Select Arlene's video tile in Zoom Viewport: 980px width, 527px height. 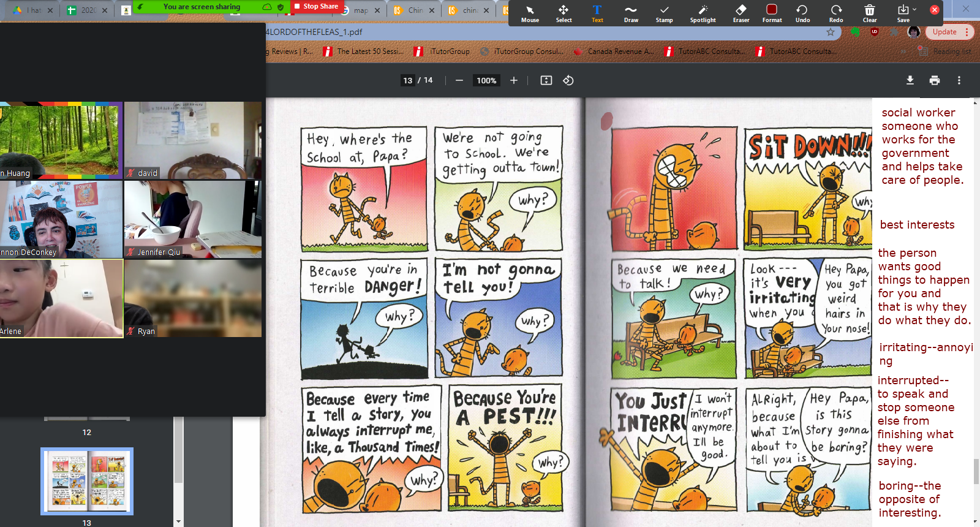[x=61, y=298]
